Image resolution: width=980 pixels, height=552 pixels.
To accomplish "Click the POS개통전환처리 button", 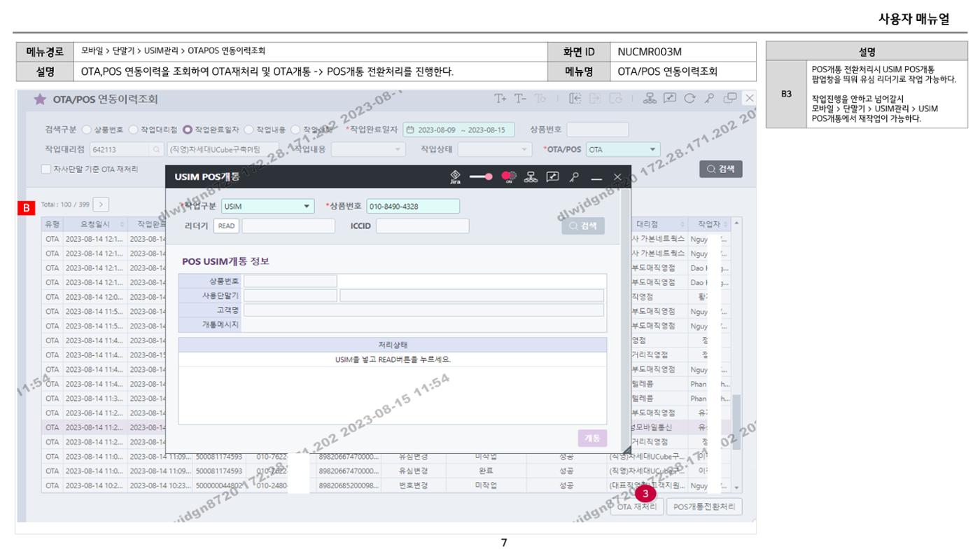I will coord(704,506).
